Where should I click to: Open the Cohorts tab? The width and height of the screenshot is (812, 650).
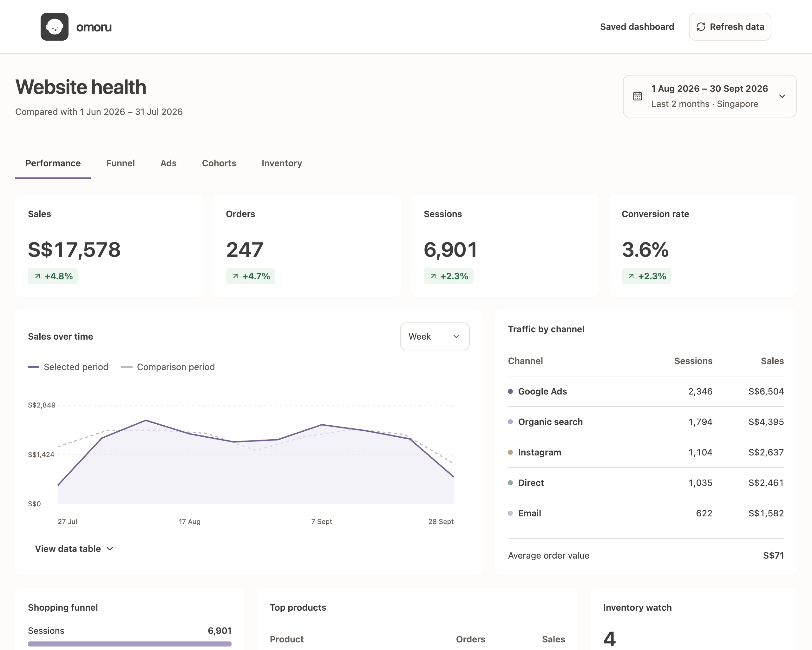coord(219,163)
